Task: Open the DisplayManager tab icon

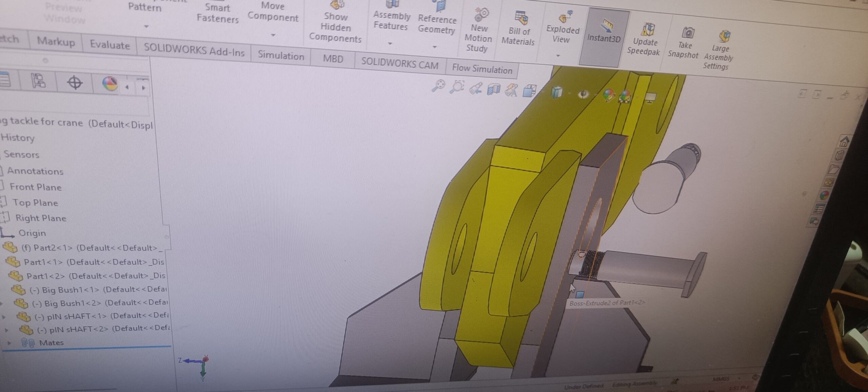Action: [110, 84]
